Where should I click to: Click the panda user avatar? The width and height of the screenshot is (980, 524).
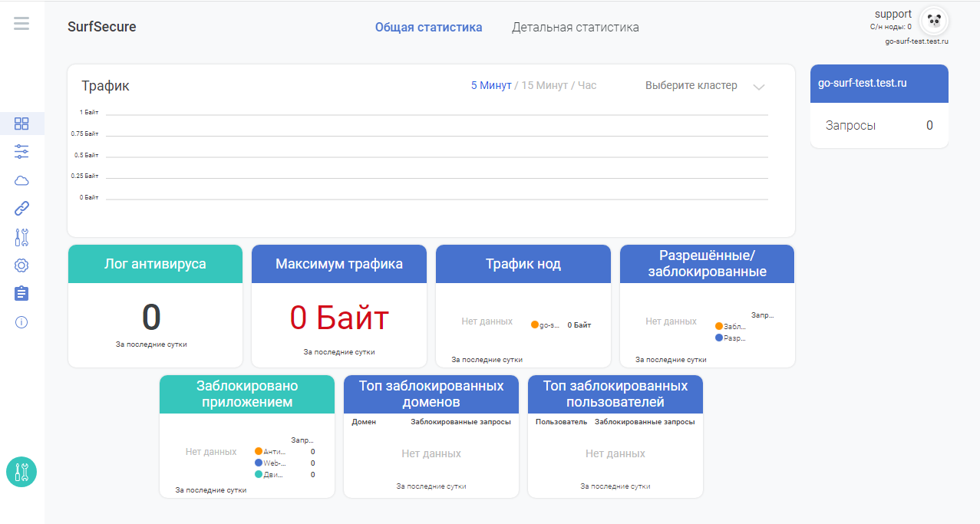934,21
